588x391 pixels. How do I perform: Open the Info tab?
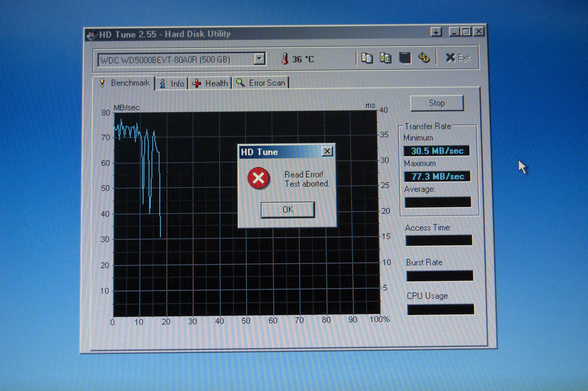pyautogui.click(x=172, y=83)
